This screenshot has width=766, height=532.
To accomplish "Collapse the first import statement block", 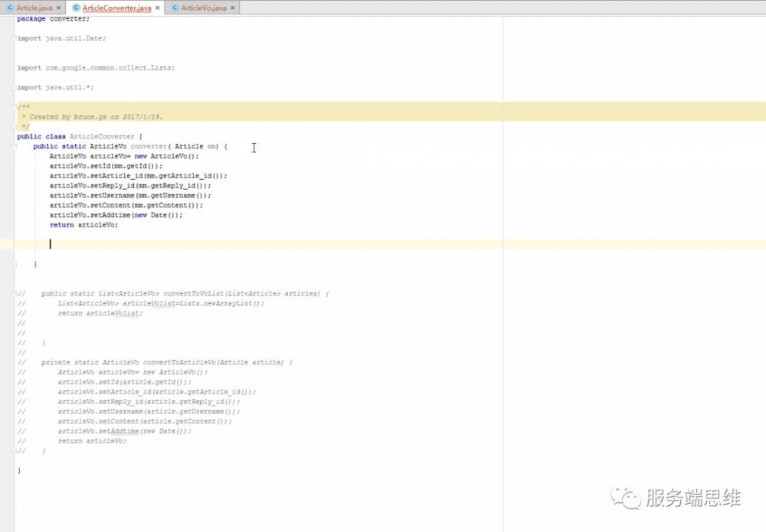I will 12,38.
